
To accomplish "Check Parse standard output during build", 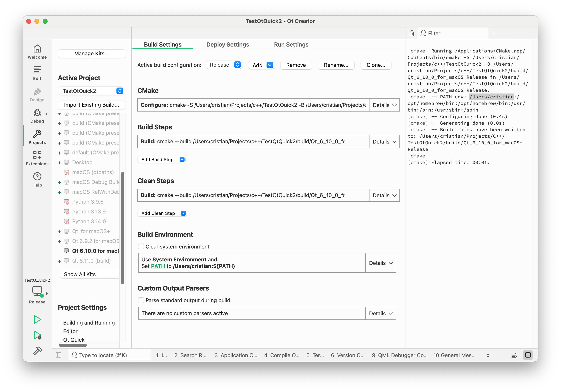I will point(141,300).
